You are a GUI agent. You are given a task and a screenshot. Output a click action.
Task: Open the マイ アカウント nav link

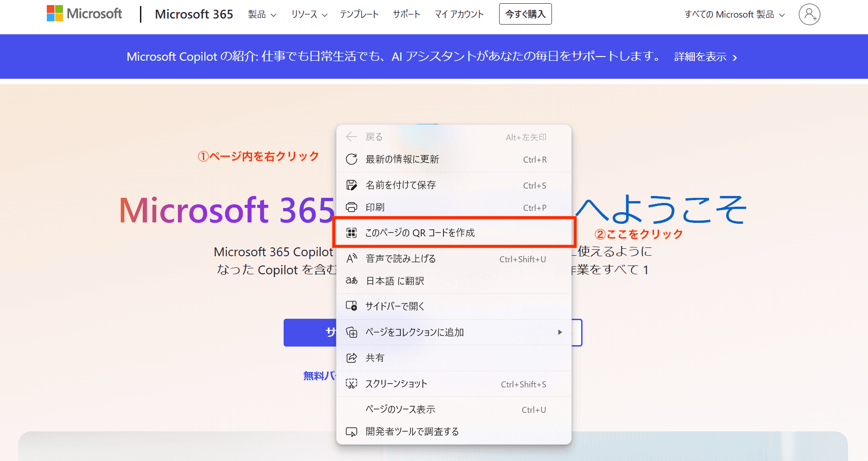(x=459, y=14)
